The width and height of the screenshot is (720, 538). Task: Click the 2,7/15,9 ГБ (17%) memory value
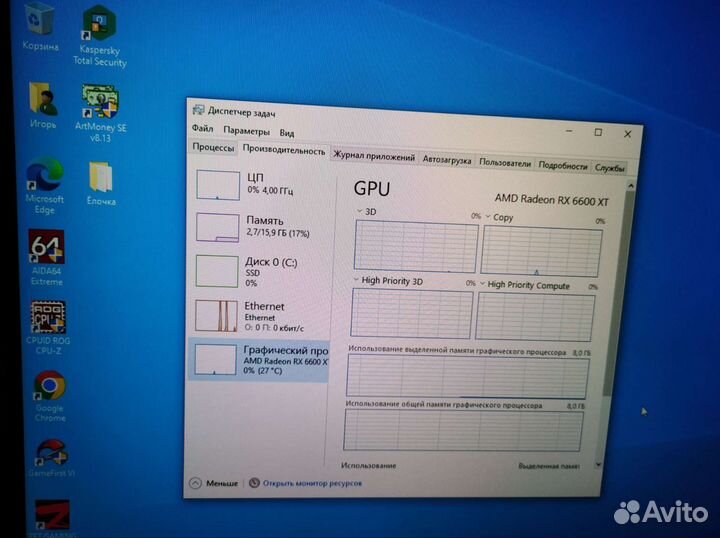tap(278, 233)
